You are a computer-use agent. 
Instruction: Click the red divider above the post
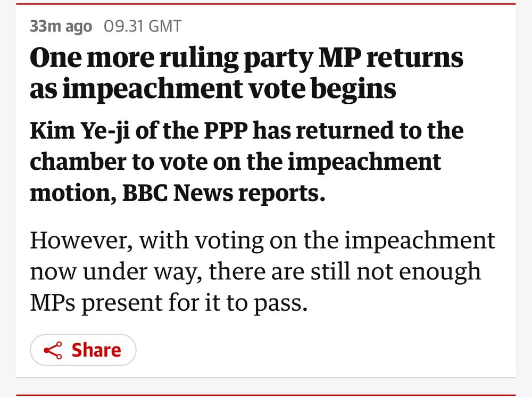tap(266, 4)
